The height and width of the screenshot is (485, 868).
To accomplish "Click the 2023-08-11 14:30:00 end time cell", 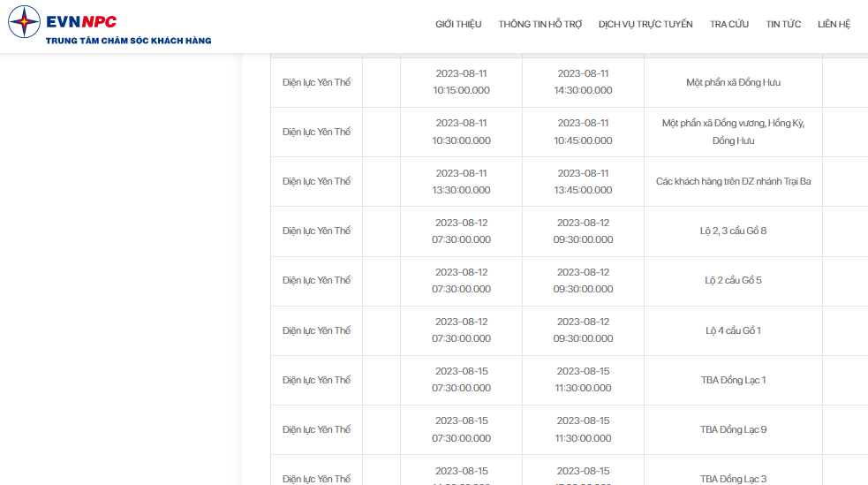I will (583, 82).
